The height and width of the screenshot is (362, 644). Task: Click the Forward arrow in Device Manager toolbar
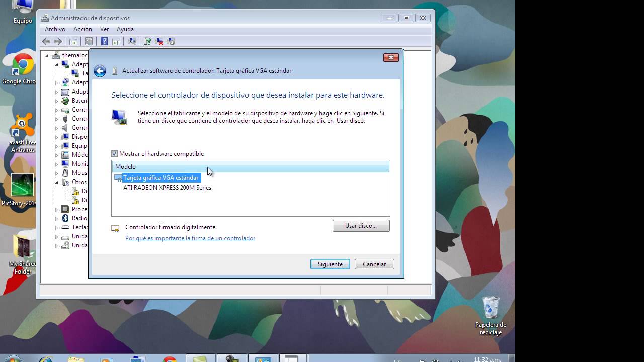pyautogui.click(x=58, y=42)
